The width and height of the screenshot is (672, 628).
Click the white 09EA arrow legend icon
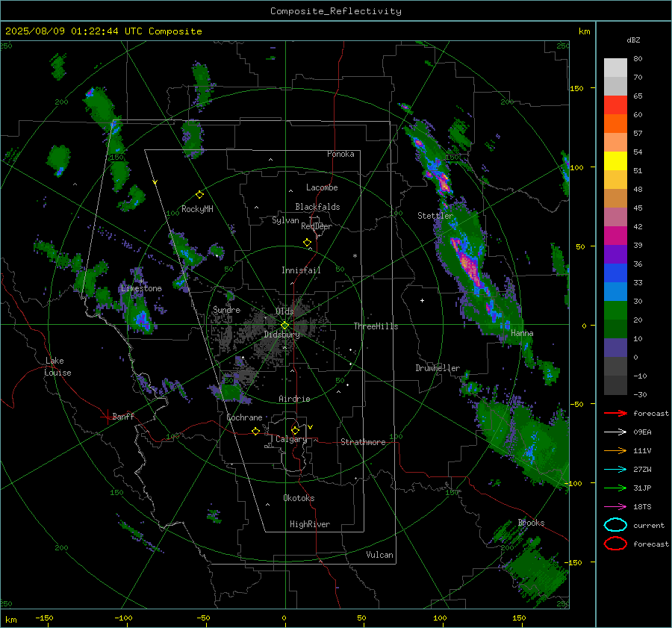coord(615,432)
